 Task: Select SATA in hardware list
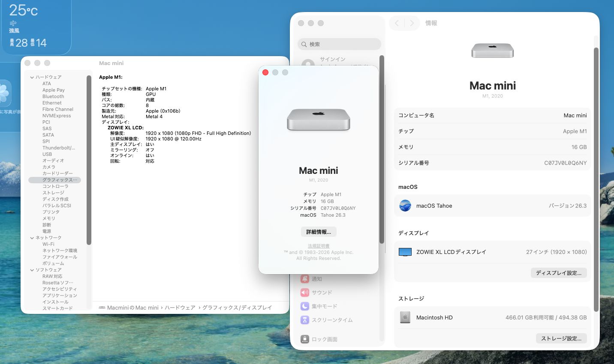(x=48, y=135)
